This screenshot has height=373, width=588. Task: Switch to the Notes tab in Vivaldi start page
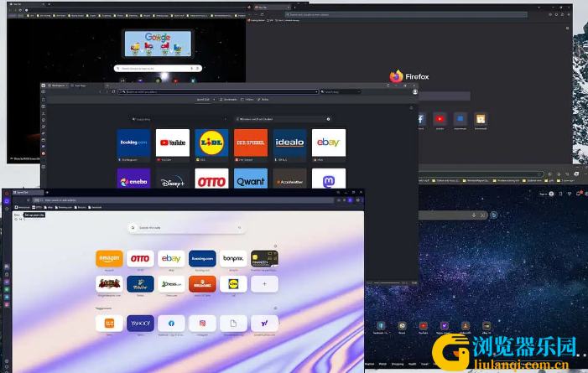(x=263, y=100)
